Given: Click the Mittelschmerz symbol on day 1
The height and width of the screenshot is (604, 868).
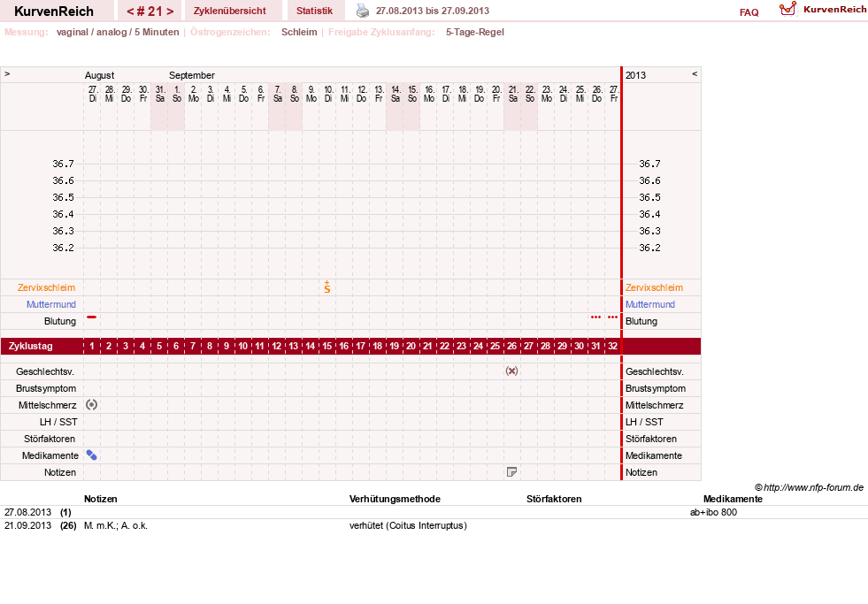Looking at the screenshot, I should (x=91, y=405).
